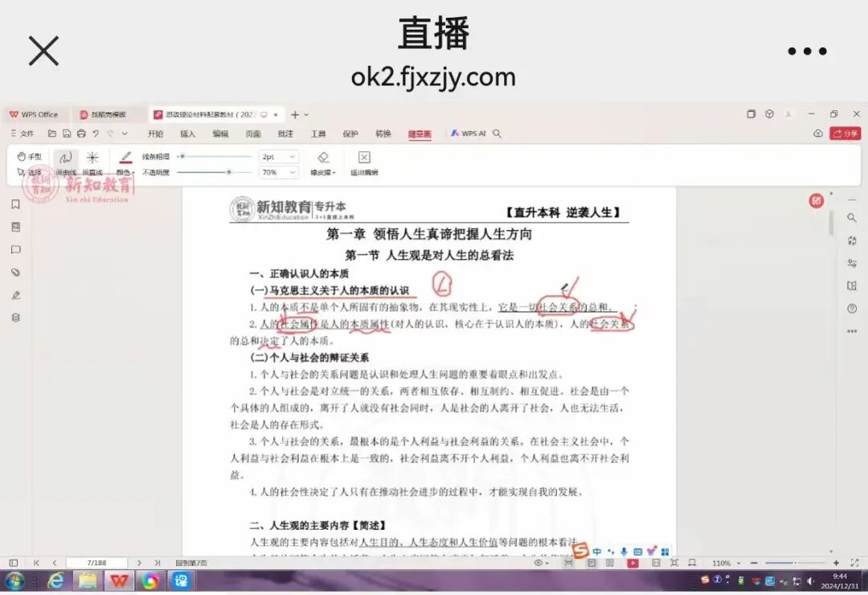
Task: Click the 随意画 ink tab toggle
Action: pos(420,133)
